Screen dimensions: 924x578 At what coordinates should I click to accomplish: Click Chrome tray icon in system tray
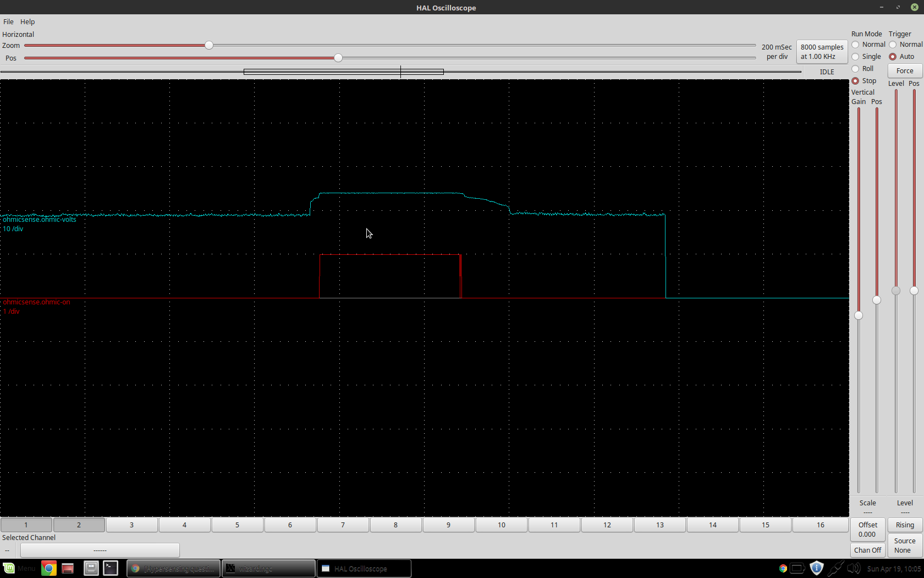[783, 569]
